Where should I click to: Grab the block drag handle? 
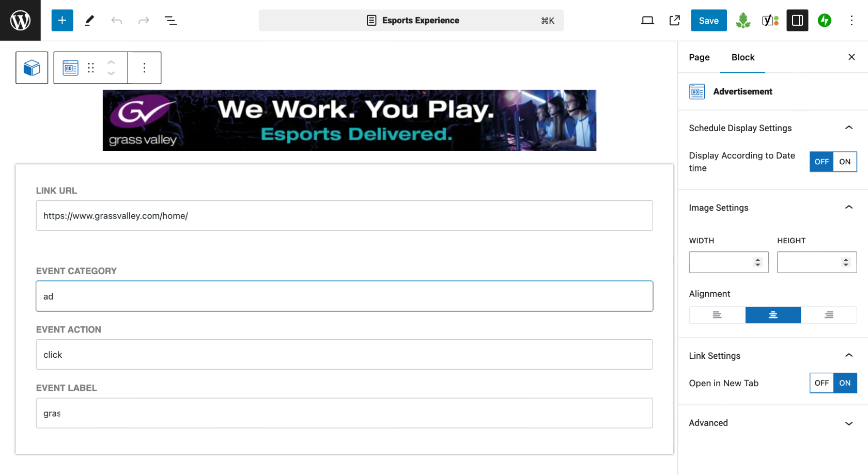coord(91,68)
